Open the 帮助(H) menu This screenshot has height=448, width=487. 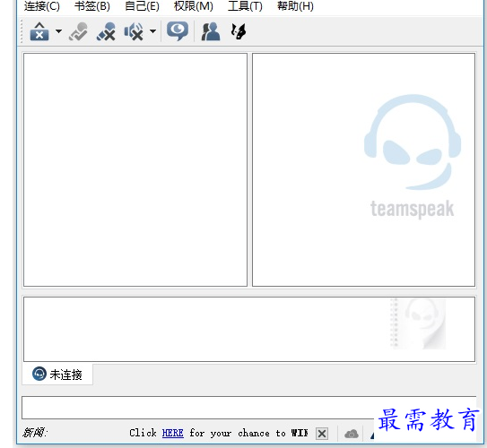295,6
